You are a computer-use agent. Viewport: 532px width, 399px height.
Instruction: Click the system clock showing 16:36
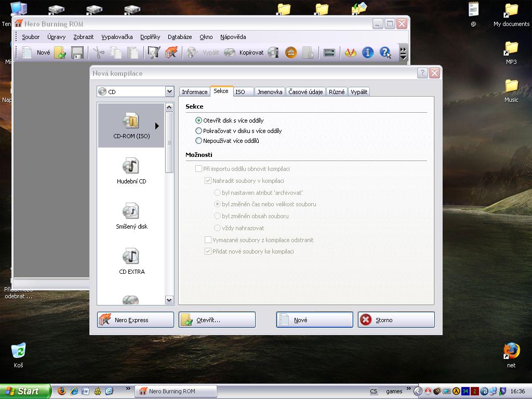[517, 392]
